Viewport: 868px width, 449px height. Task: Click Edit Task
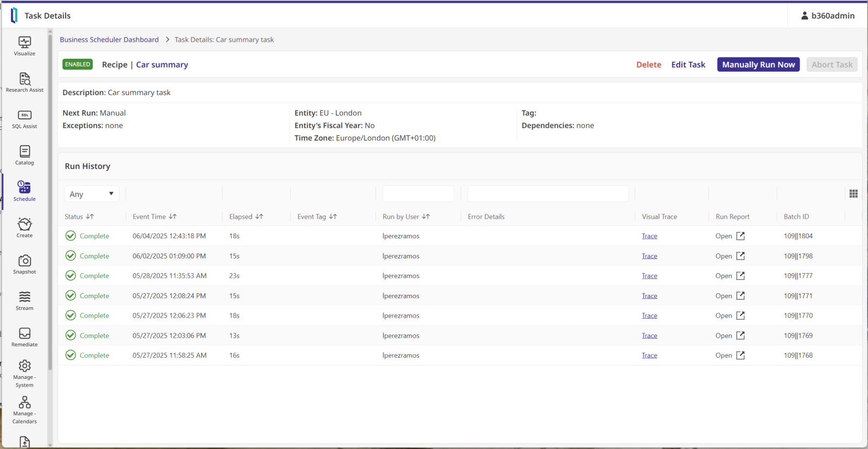click(x=688, y=65)
